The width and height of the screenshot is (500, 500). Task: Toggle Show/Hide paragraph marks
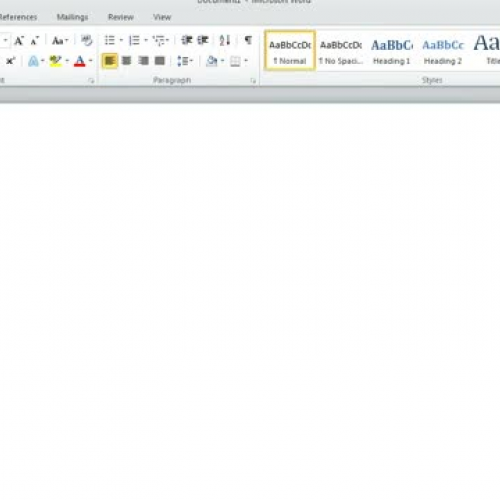tap(248, 40)
